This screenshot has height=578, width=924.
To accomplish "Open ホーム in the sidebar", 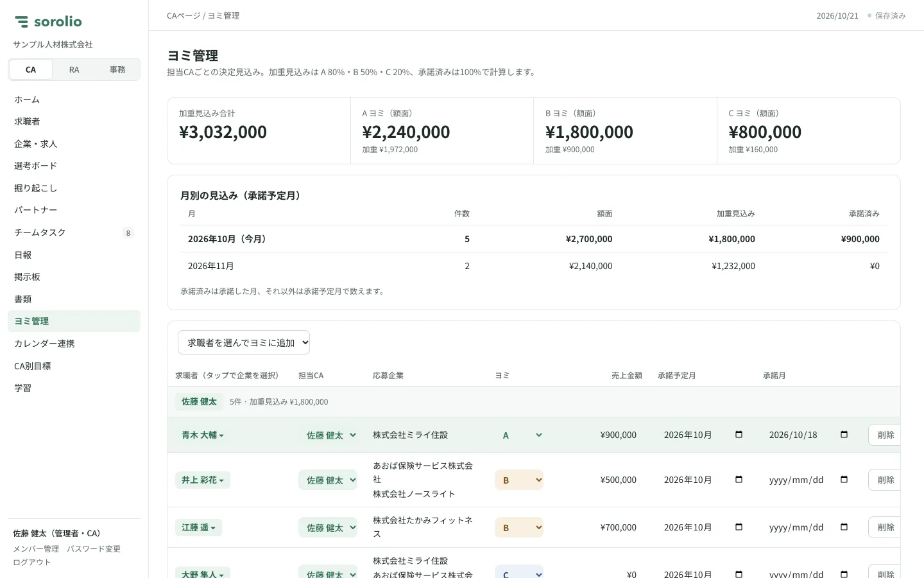I will coord(74,100).
